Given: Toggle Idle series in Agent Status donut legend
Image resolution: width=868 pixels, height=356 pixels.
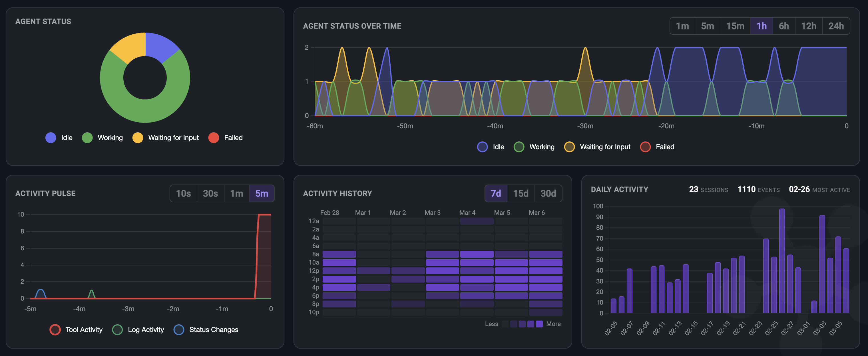Looking at the screenshot, I should click(51, 137).
